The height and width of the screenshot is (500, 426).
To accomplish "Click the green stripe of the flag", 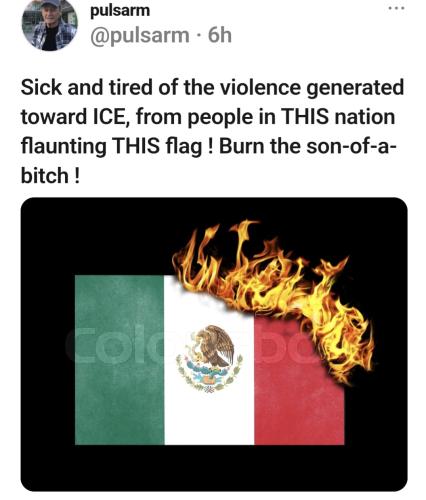I will coord(120,360).
